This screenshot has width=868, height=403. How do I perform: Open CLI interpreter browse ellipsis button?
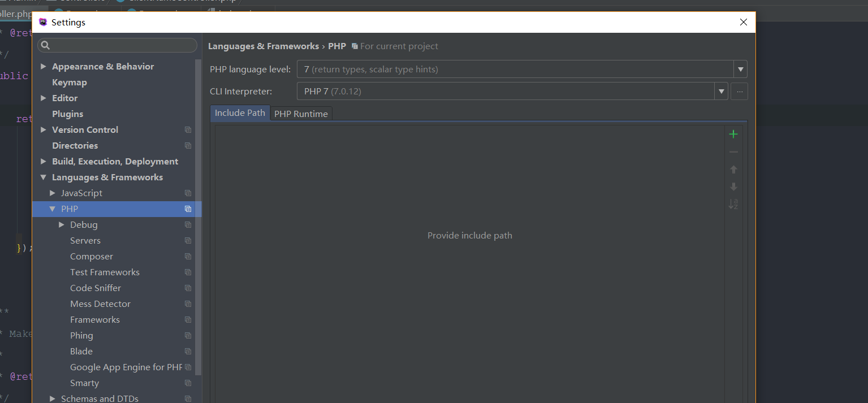tap(740, 91)
